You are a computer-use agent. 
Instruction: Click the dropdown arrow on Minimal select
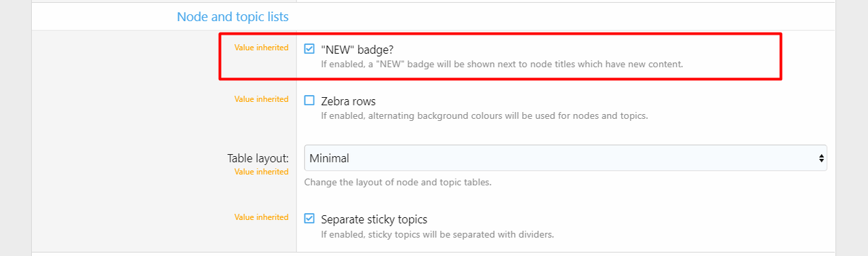(821, 158)
